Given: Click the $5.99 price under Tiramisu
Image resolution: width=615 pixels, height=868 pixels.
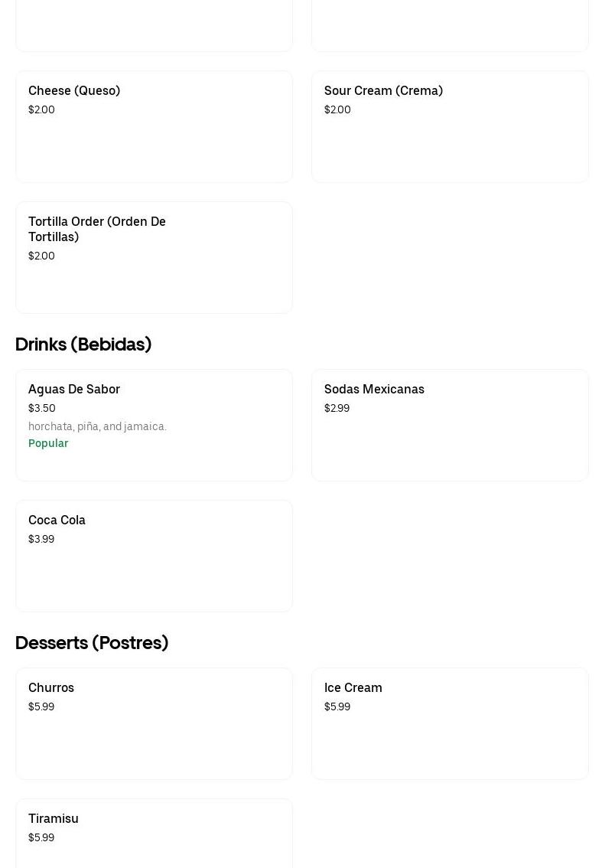Looking at the screenshot, I should pos(41,837).
